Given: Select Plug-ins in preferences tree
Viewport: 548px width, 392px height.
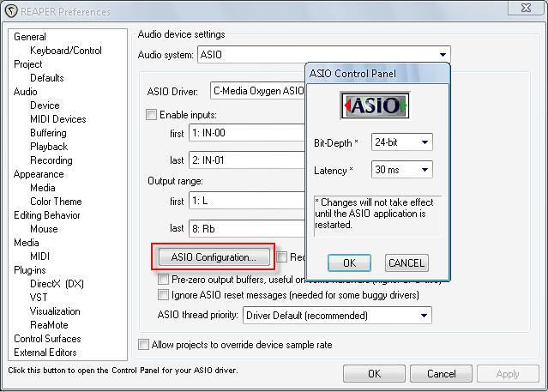Looking at the screenshot, I should tap(30, 270).
